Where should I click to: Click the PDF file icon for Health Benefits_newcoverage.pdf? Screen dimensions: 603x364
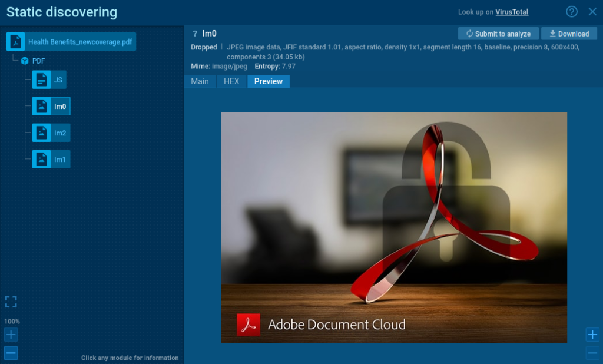16,42
